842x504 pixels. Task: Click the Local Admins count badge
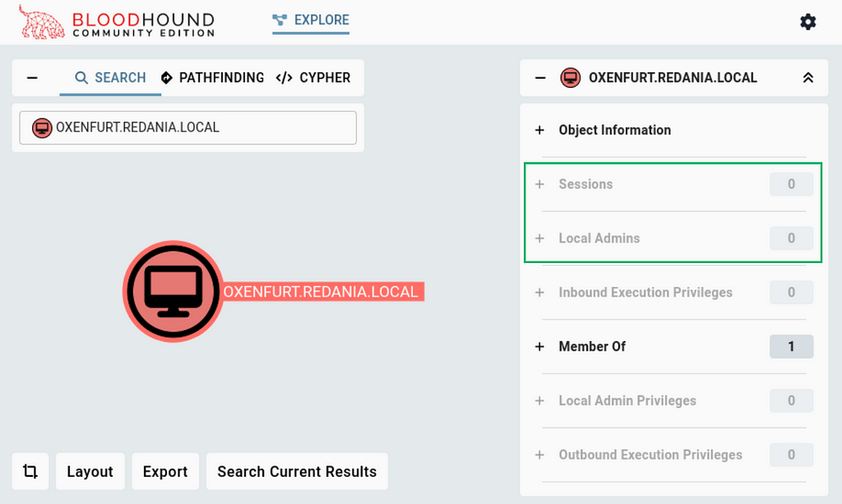click(x=791, y=238)
